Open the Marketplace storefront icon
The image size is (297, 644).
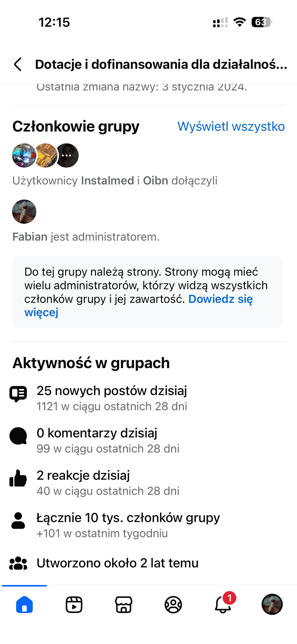[123, 604]
